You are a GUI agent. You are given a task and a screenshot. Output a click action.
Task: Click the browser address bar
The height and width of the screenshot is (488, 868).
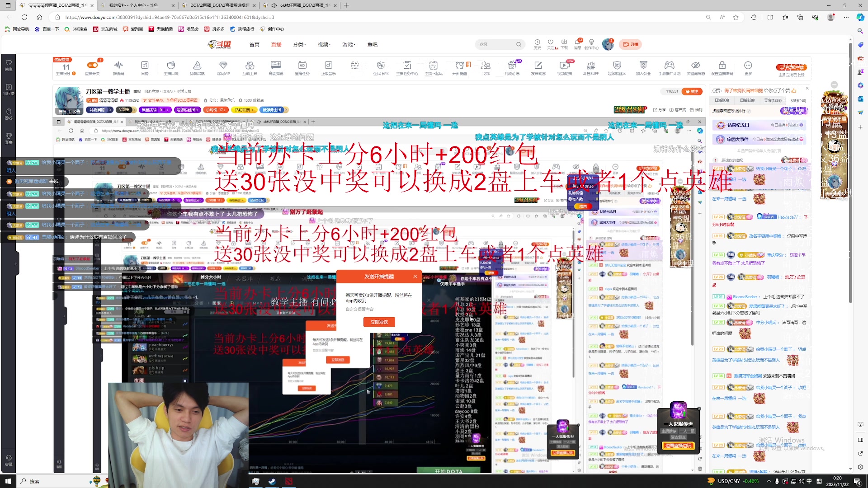click(380, 17)
